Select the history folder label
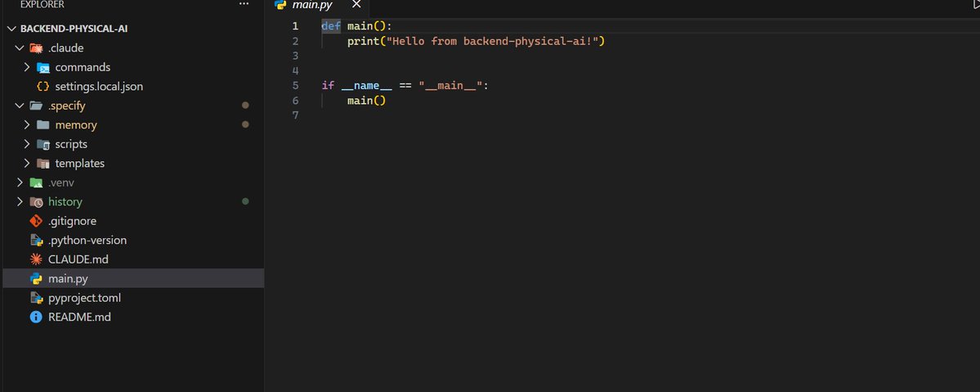The height and width of the screenshot is (392, 980). [x=65, y=201]
